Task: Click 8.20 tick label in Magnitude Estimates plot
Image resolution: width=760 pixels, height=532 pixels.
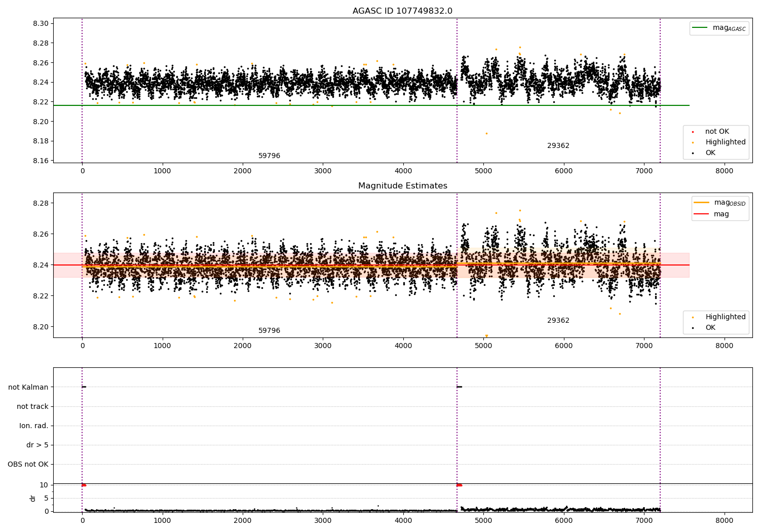Action: click(41, 327)
